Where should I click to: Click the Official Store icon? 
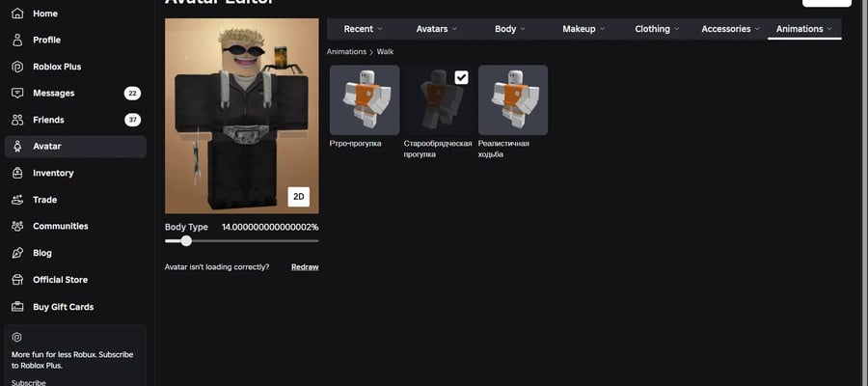point(17,280)
